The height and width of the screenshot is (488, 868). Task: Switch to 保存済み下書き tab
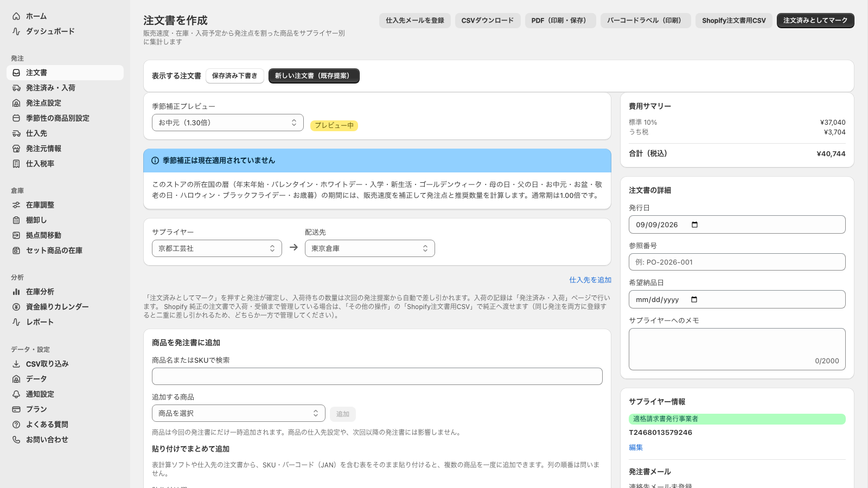235,76
